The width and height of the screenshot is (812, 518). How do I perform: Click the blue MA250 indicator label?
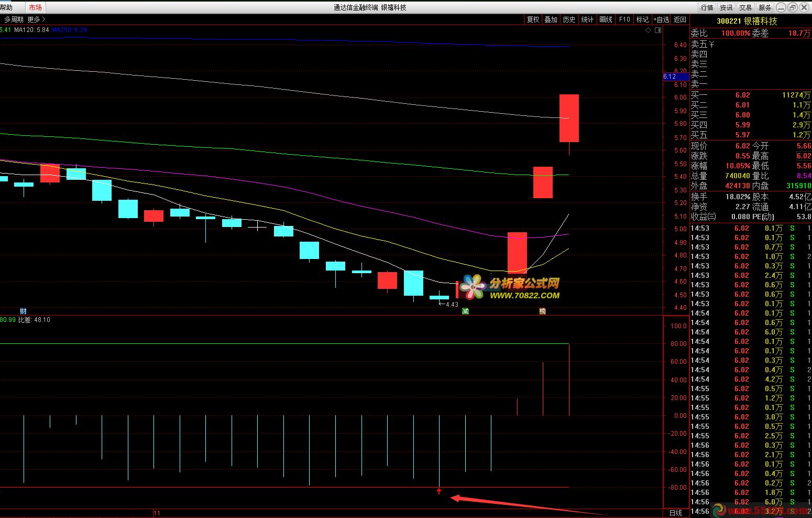[69, 30]
